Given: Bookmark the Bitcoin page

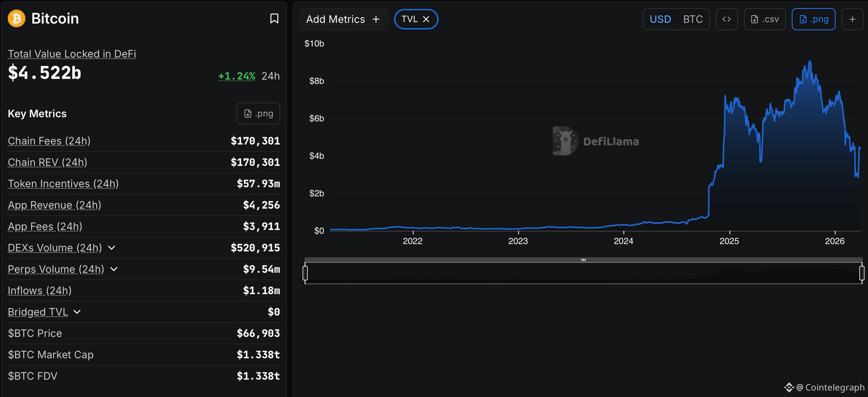Looking at the screenshot, I should [x=274, y=18].
